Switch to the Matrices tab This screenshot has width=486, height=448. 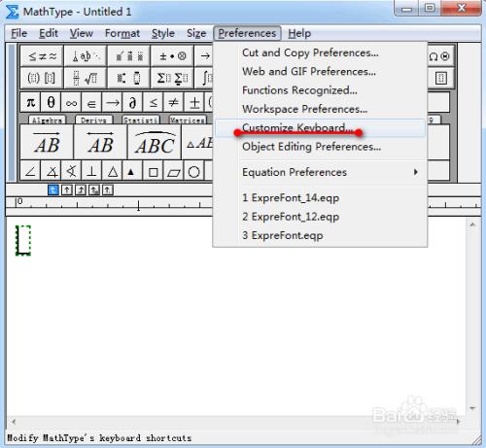tap(188, 121)
